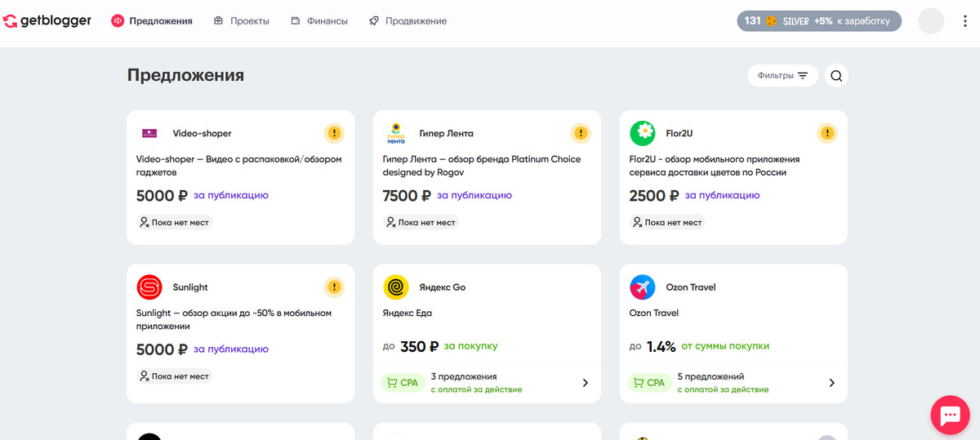Open the Продвижение menu item
Image resolution: width=980 pixels, height=440 pixels.
(x=408, y=21)
